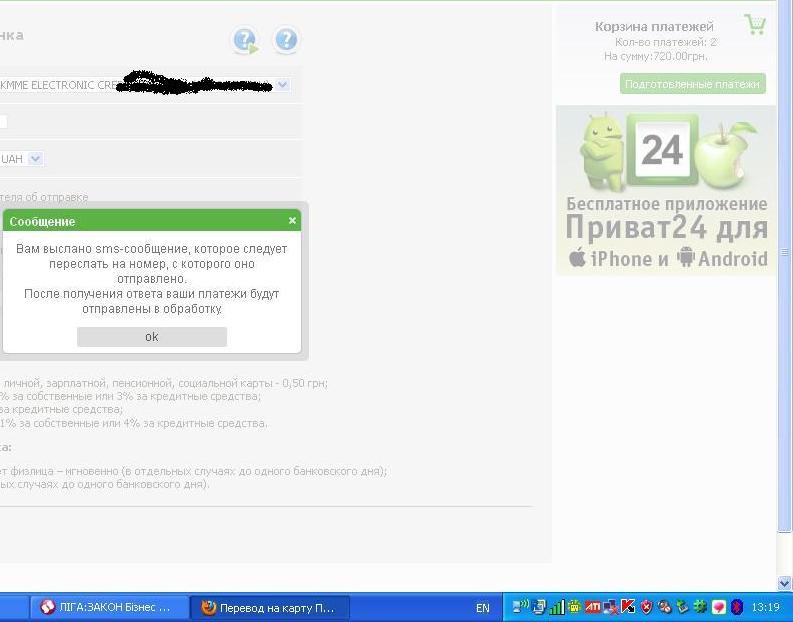Expand the KMME ELECTRONIC card dropdown
The width and height of the screenshot is (793, 622).
point(283,84)
